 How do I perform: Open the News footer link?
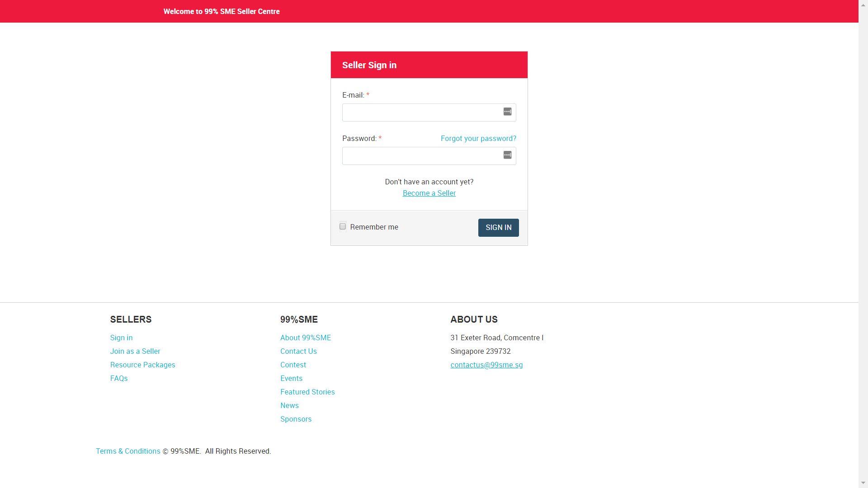pyautogui.click(x=289, y=405)
